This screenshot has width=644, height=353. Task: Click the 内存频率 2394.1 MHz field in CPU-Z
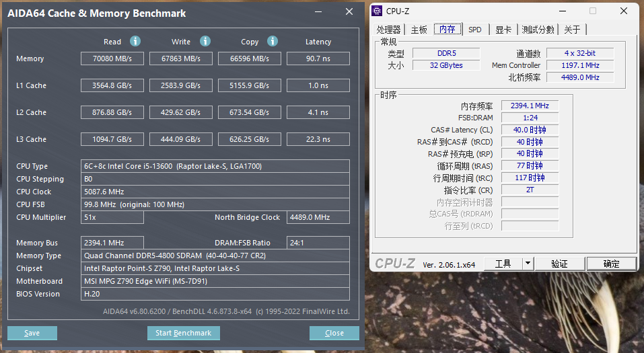tap(530, 106)
